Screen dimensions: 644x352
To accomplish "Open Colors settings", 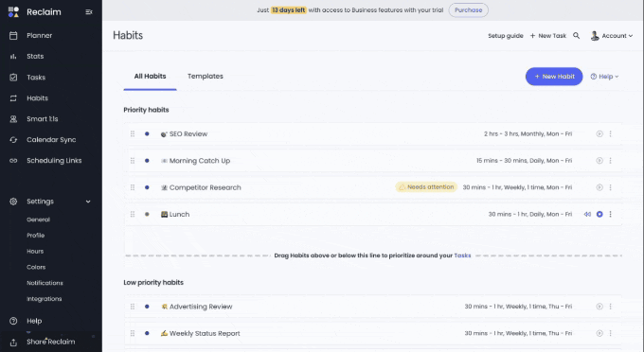I will tap(36, 267).
